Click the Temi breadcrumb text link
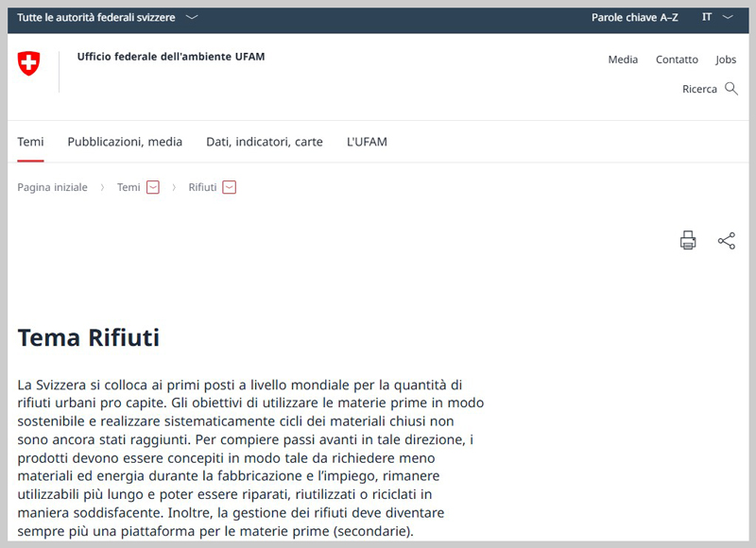 129,187
